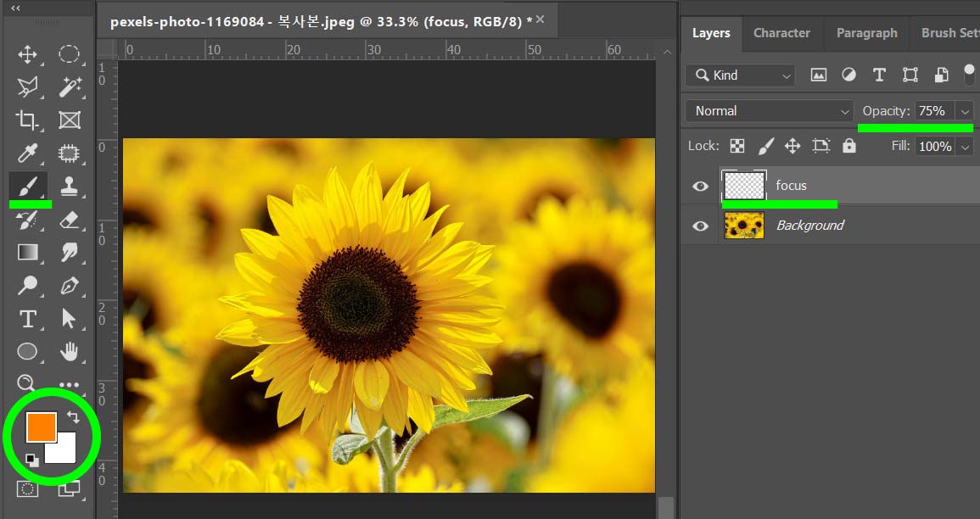Select the Clone Stamp tool
Screen dimensions: 980x519
pos(69,186)
